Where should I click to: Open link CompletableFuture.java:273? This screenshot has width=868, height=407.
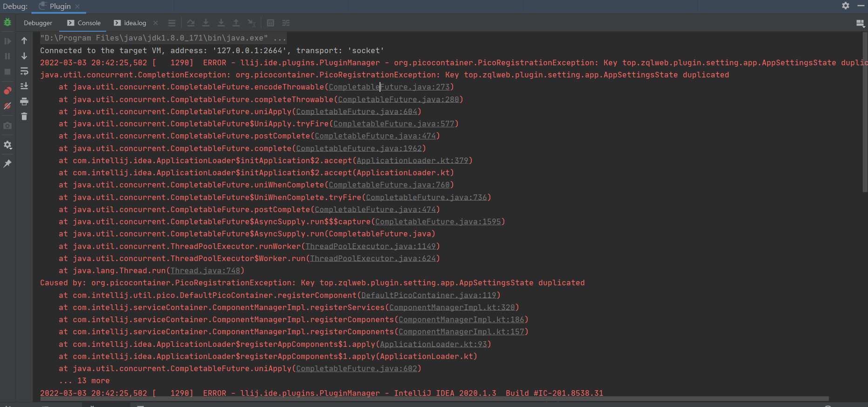(x=389, y=87)
